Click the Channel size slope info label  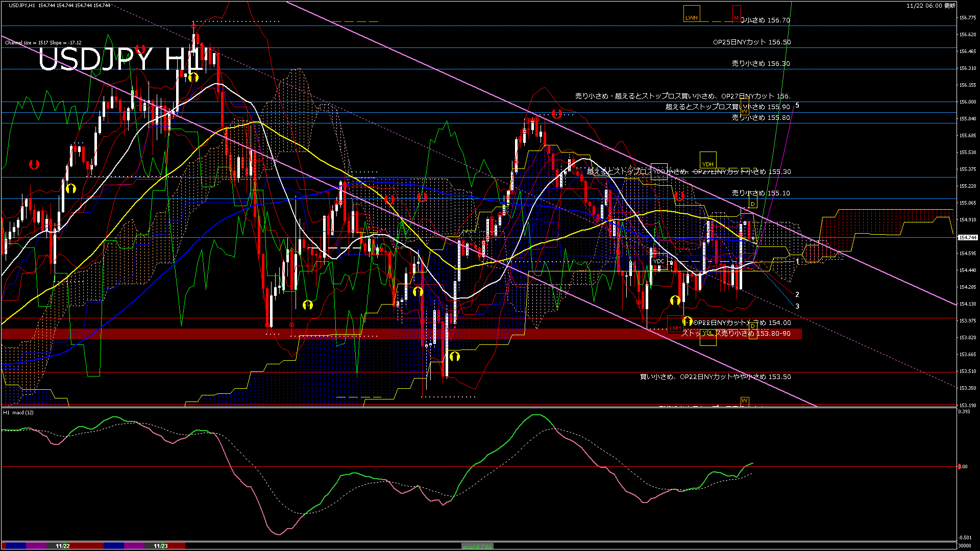pos(43,43)
